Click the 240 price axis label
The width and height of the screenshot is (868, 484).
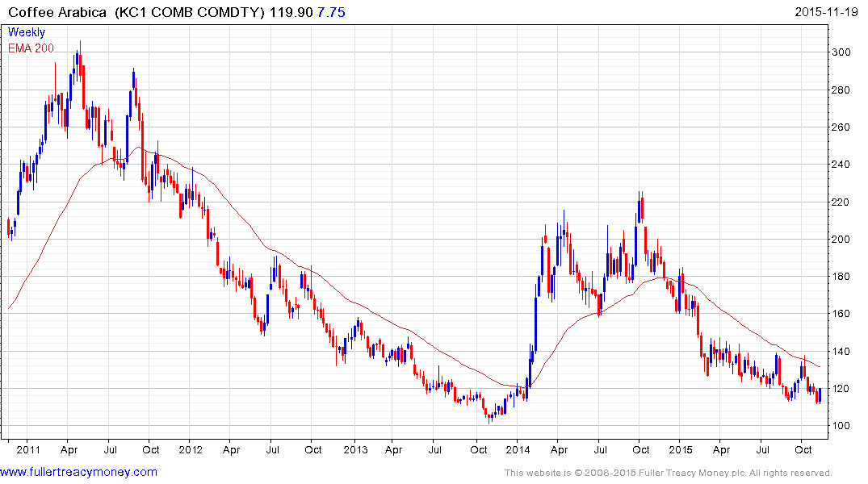pos(841,164)
